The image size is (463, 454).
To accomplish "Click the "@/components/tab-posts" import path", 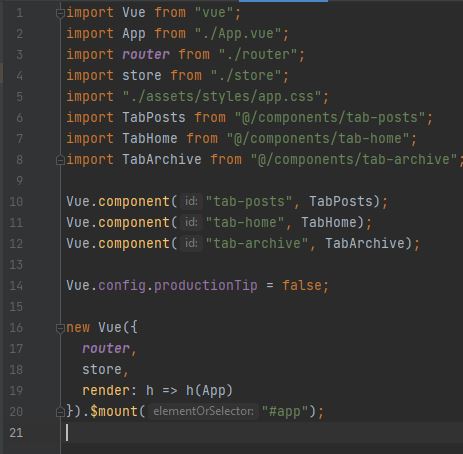I will (x=330, y=118).
